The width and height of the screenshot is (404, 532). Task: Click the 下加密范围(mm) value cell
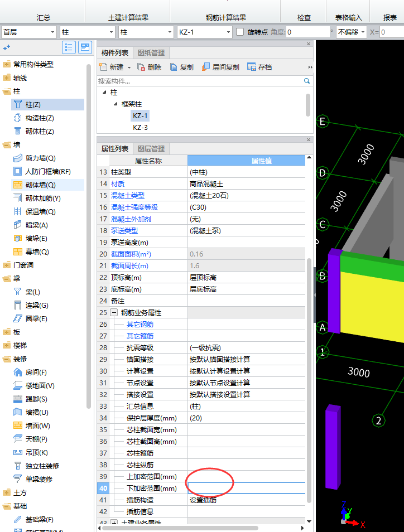point(247,489)
